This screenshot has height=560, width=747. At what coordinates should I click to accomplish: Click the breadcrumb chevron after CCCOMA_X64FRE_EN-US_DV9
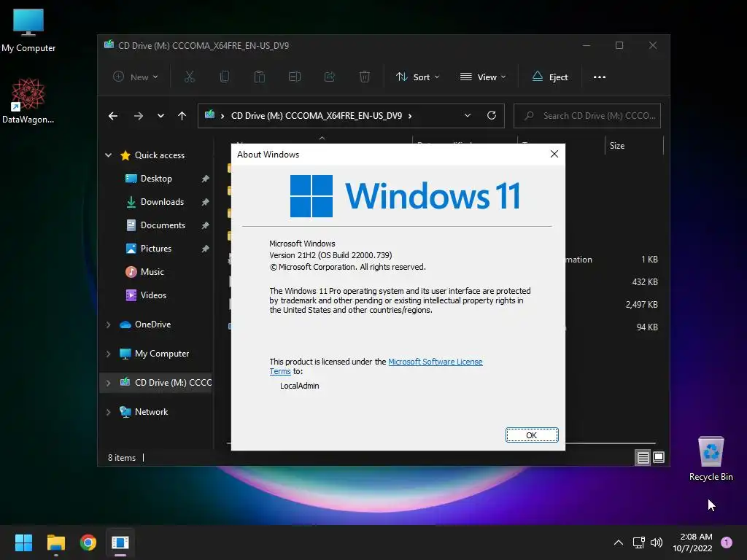(410, 116)
